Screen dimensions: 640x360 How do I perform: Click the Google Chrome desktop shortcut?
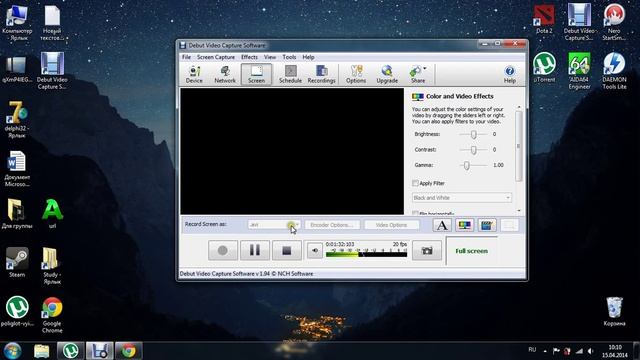coord(52,315)
